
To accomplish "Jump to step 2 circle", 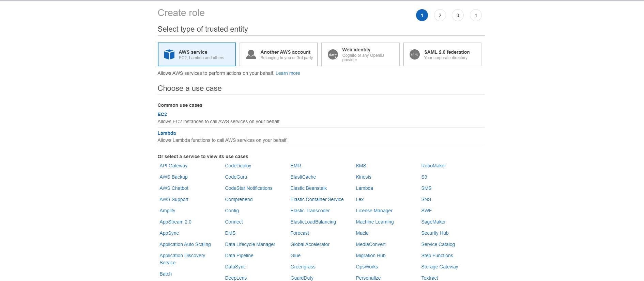I will [x=440, y=15].
